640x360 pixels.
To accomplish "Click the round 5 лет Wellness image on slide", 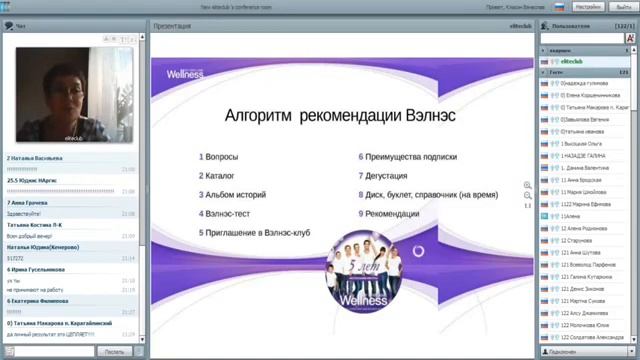I will (364, 271).
